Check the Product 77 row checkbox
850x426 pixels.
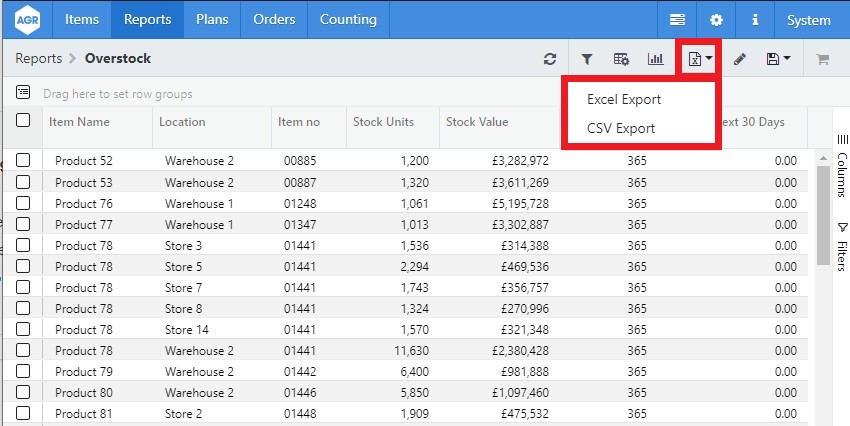(x=23, y=224)
